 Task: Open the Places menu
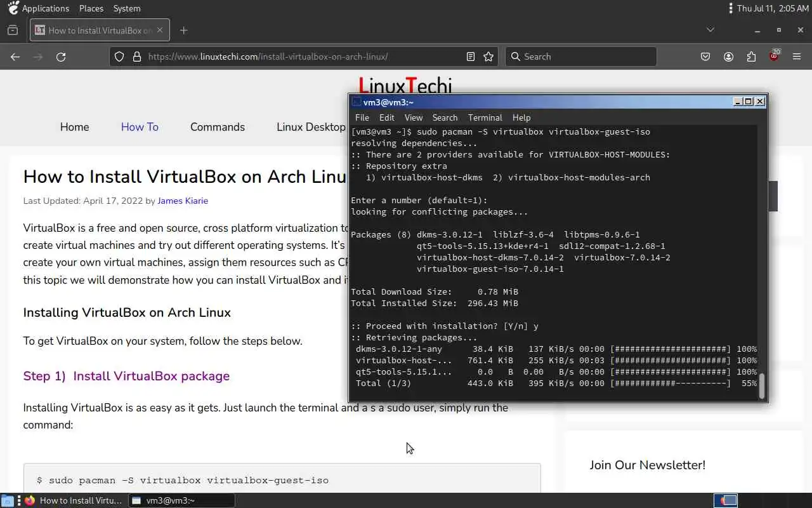point(91,8)
